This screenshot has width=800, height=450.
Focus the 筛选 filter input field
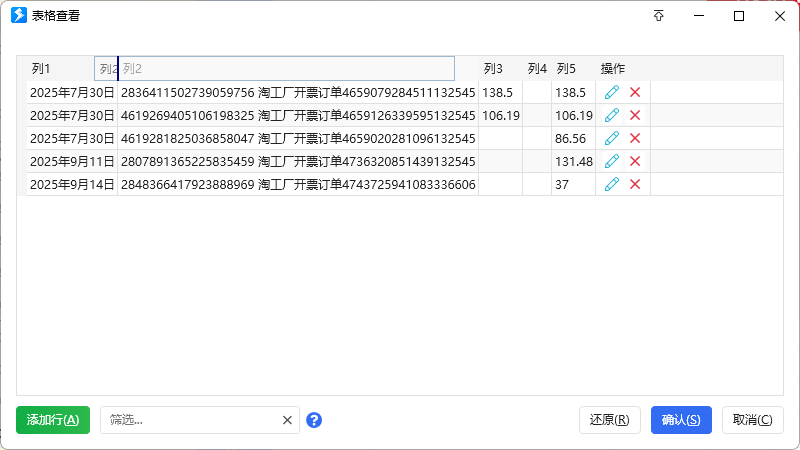click(x=188, y=420)
